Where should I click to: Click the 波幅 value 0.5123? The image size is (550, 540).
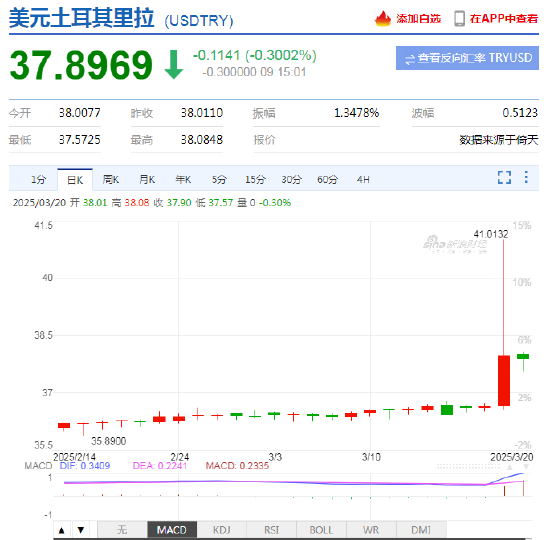click(x=520, y=113)
